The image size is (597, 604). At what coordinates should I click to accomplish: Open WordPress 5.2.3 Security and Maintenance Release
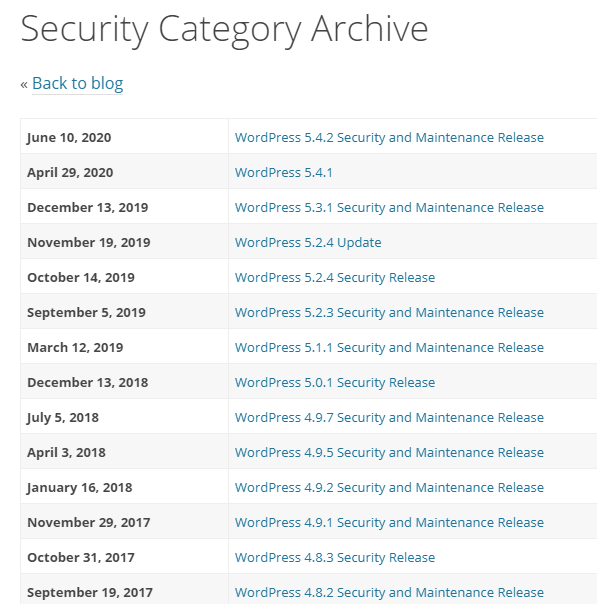(x=389, y=313)
